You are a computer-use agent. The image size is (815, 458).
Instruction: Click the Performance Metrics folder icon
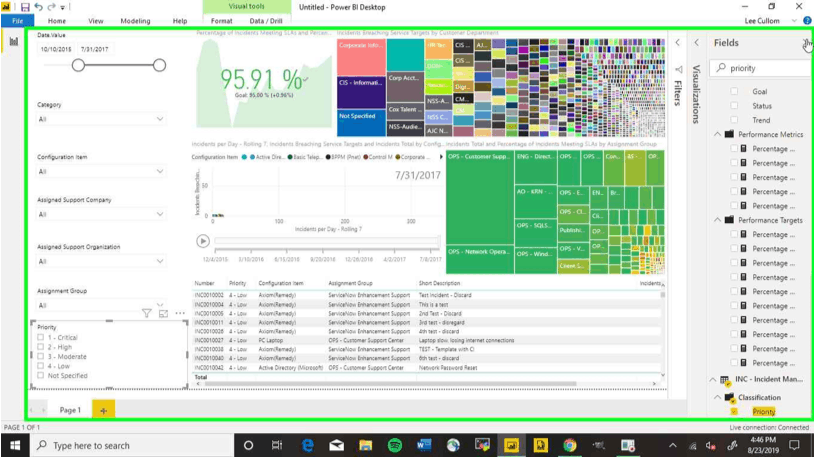point(729,134)
